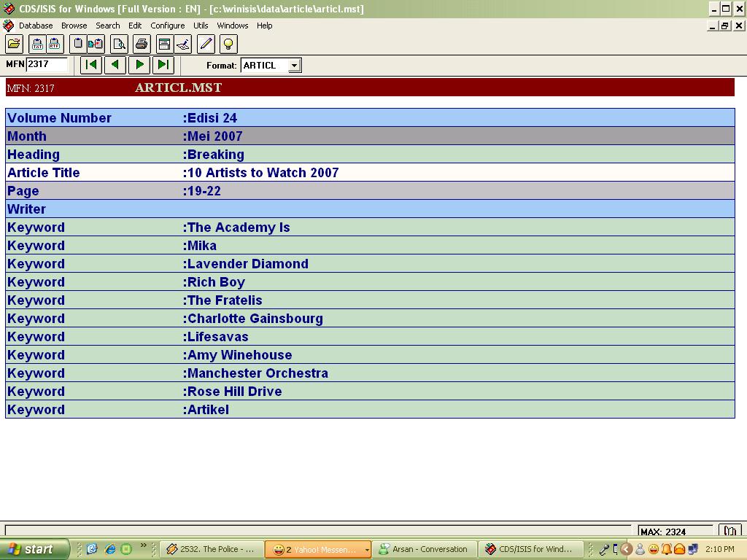Screen dimensions: 747x560
Task: Click the CDS/ISIS document icon beside Database menu
Action: click(9, 26)
